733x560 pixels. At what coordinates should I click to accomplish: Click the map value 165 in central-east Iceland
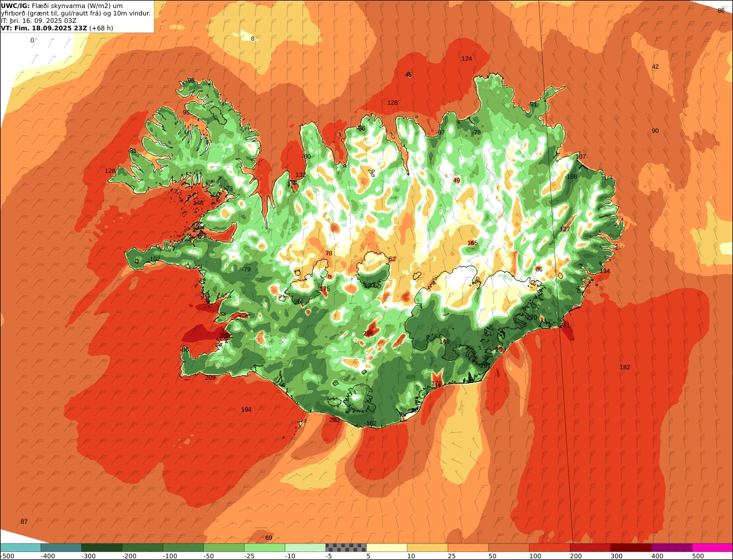coord(472,243)
